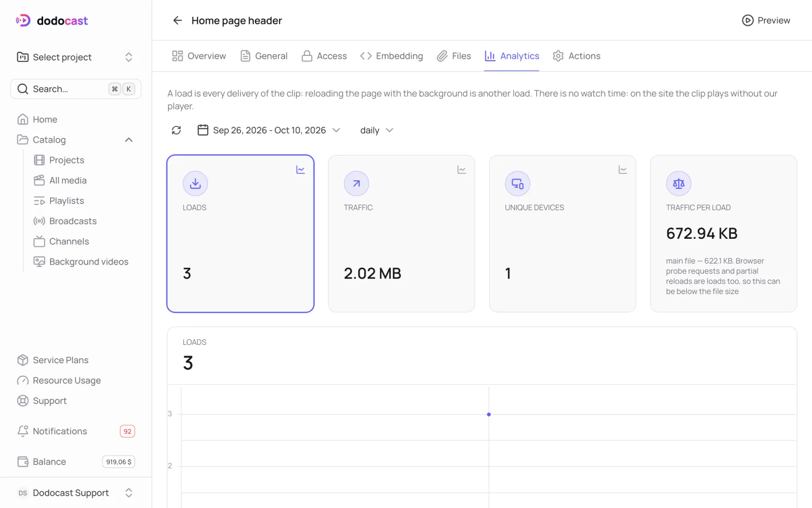Show chart for Unique Devices card
The height and width of the screenshot is (508, 812).
[623, 170]
